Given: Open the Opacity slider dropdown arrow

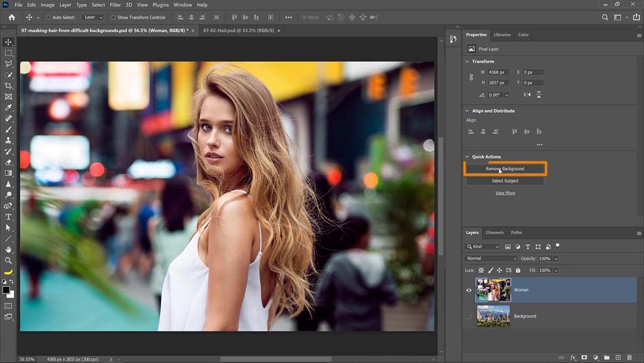Looking at the screenshot, I should coord(556,258).
